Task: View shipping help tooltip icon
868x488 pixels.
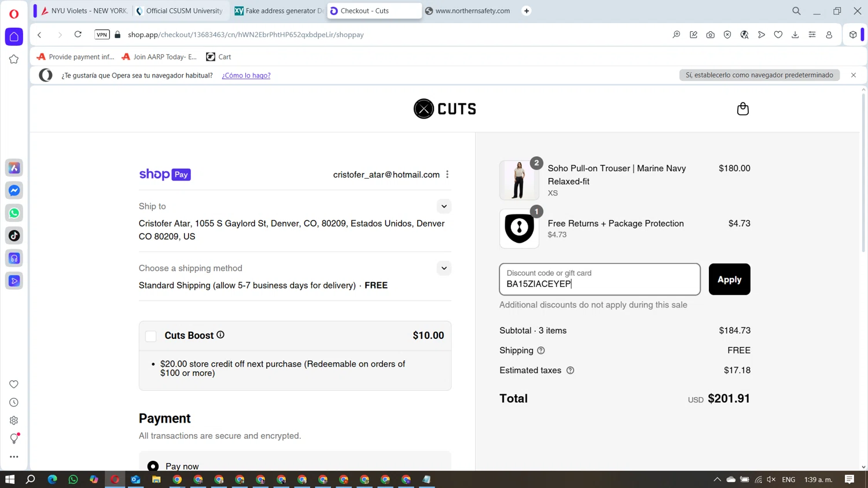Action: pos(541,350)
